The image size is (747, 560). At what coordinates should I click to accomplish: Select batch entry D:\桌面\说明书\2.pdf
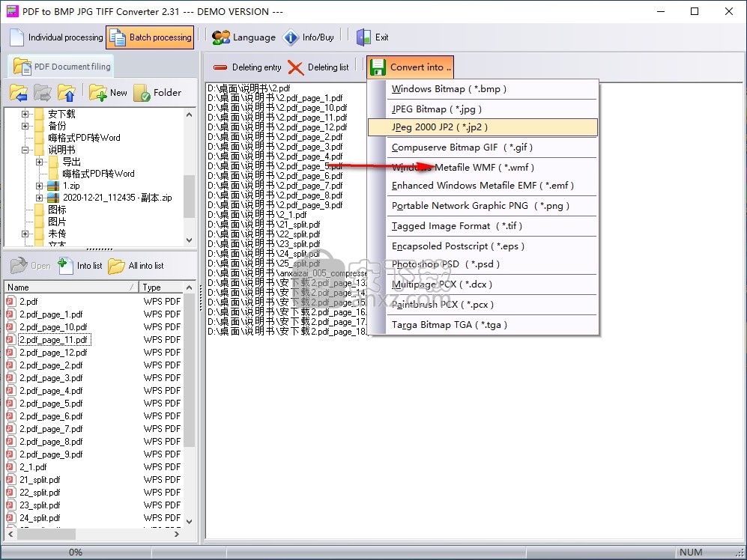(x=249, y=88)
